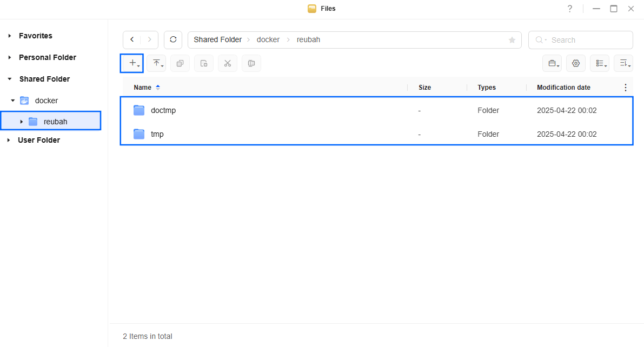Click the paste icon in toolbar
This screenshot has width=644, height=347.
(204, 64)
